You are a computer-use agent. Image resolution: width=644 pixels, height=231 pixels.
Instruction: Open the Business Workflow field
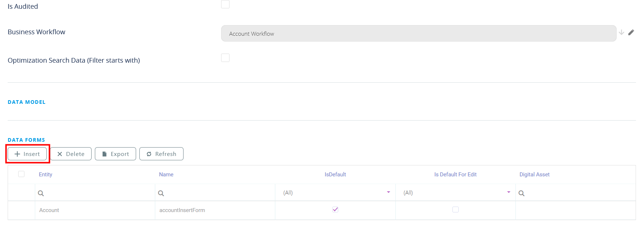coord(418,34)
